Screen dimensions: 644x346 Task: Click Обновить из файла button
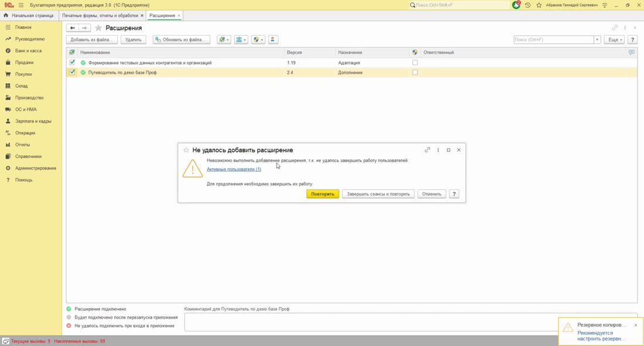click(181, 39)
